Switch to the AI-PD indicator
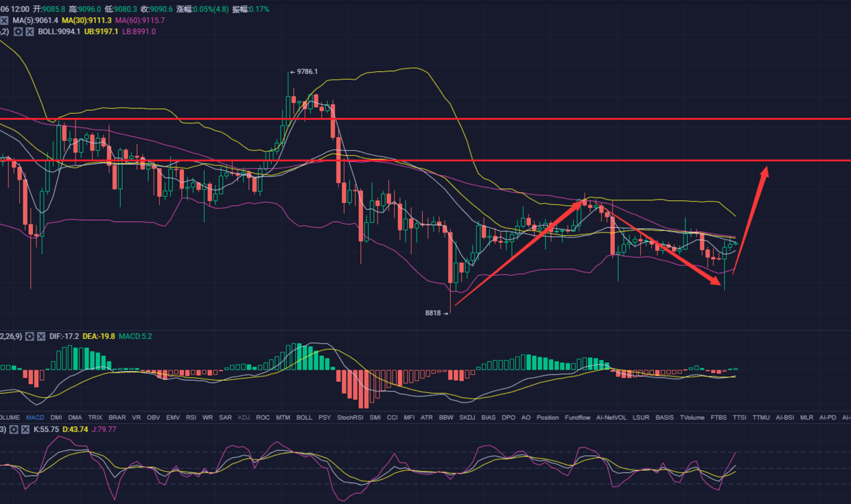 (x=828, y=417)
